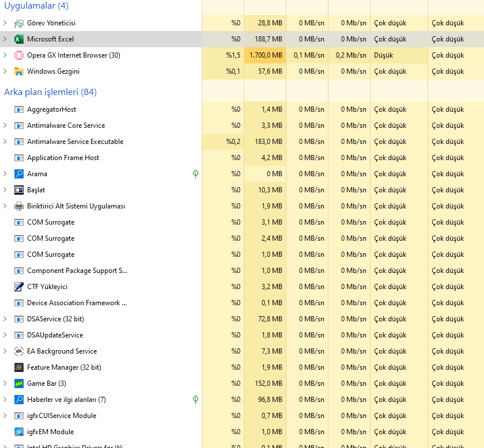
Task: Click Opera GX memory value 1.700,0 MB
Action: click(x=266, y=55)
